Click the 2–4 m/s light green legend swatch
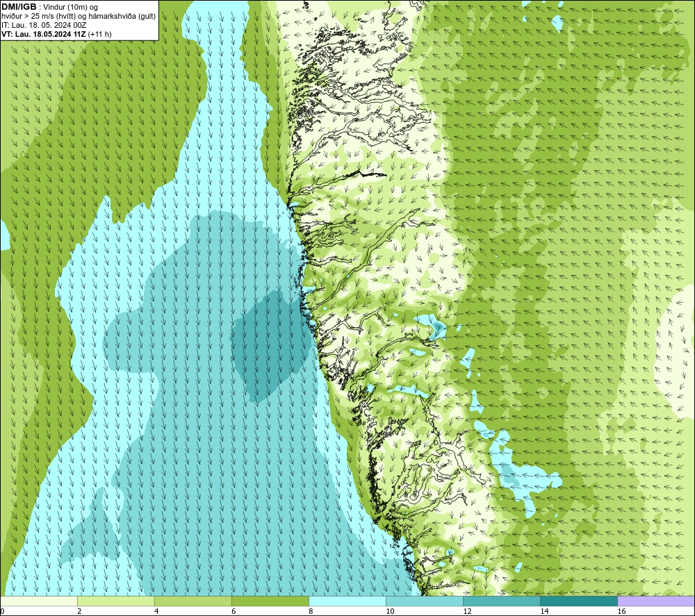The width and height of the screenshot is (695, 616). 115,601
